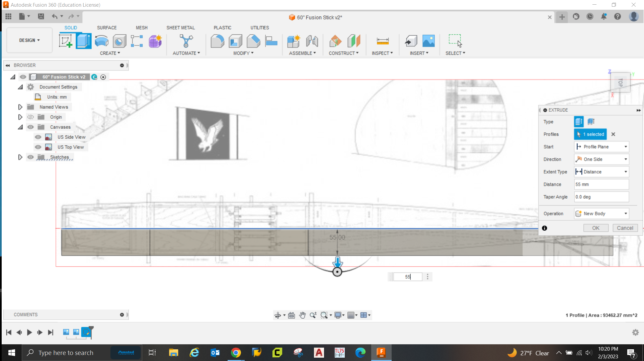
Task: Select the Revolve tool icon
Action: click(101, 41)
